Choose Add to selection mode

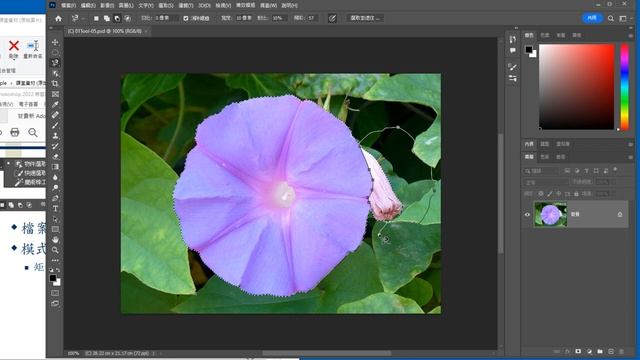point(107,18)
